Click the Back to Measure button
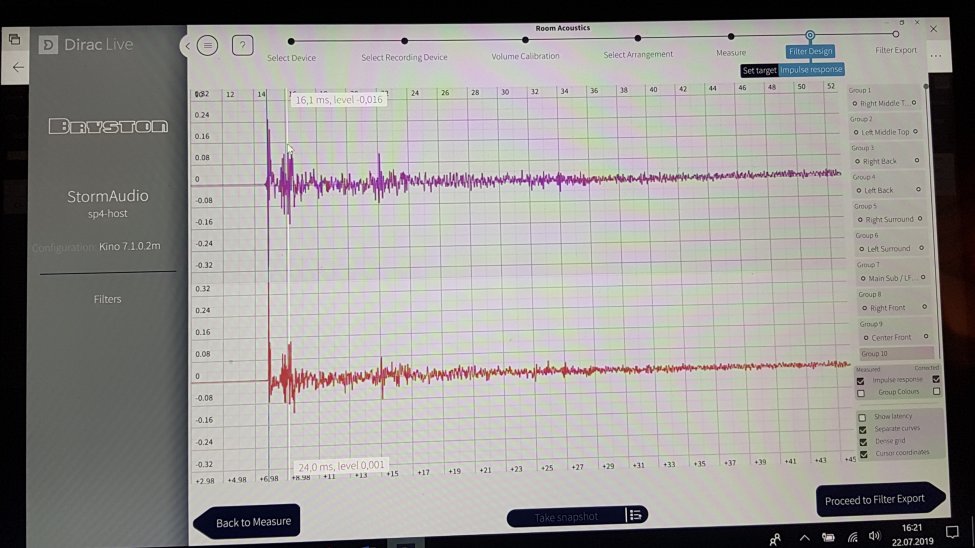Viewport: 975px width, 548px height. tap(247, 522)
